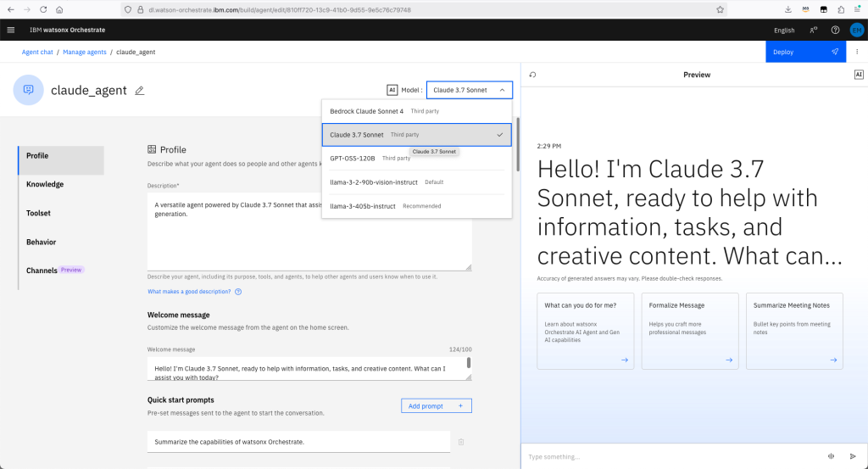Open help icon next to good description
Screen dimensions: 868x469
[238, 292]
